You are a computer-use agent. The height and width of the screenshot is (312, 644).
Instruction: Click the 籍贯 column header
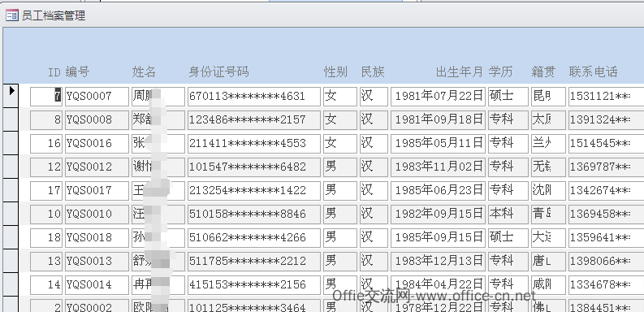pos(543,72)
